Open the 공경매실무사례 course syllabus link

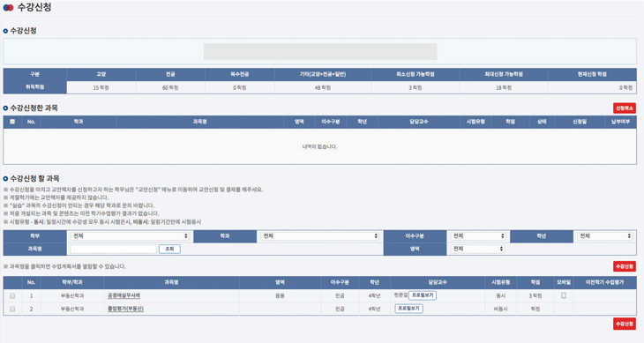(x=124, y=295)
